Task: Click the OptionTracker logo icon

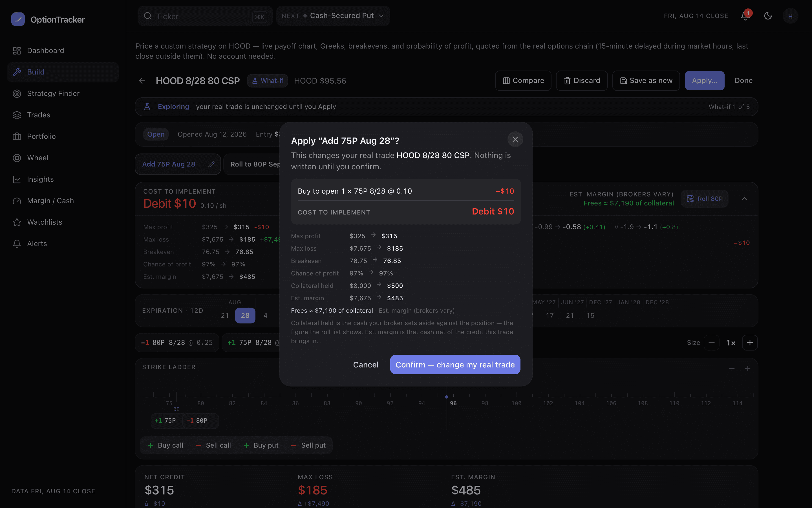Action: pyautogui.click(x=18, y=19)
